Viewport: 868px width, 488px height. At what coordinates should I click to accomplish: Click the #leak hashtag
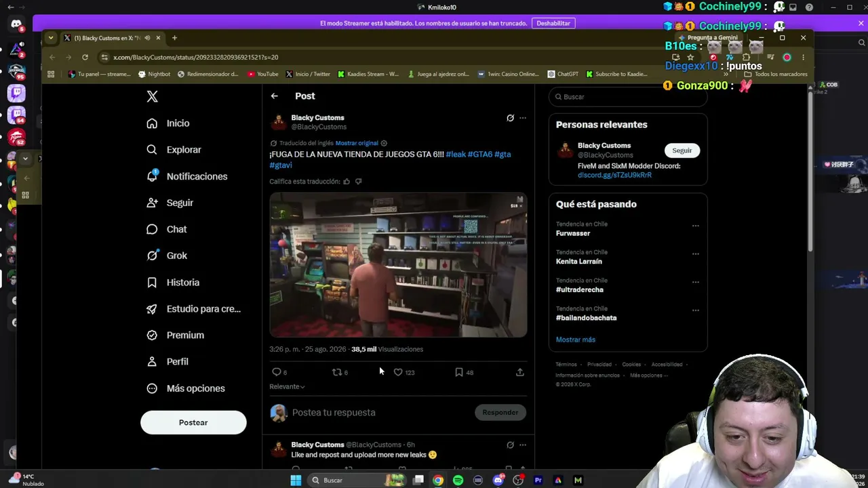pos(456,155)
